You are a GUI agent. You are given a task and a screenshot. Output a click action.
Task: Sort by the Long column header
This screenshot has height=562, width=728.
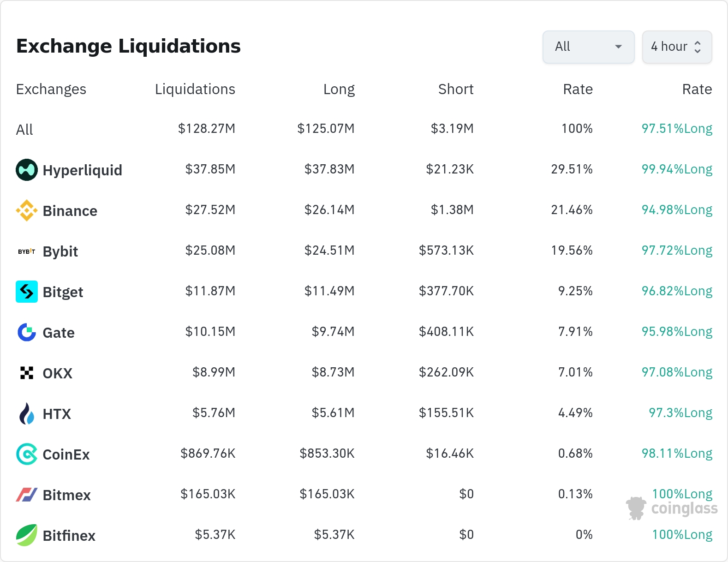pos(339,89)
